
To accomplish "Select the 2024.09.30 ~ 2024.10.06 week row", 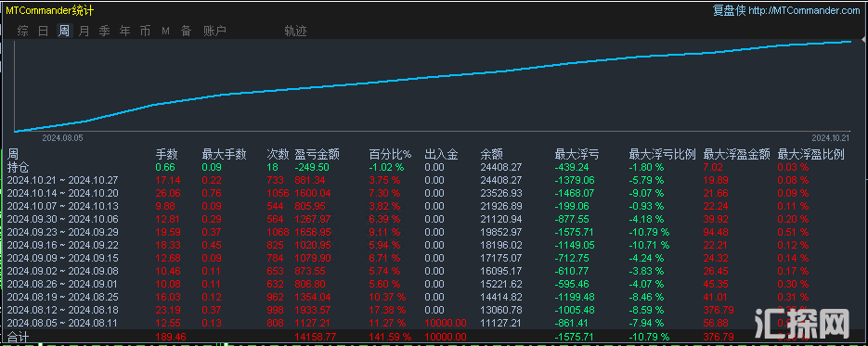I will pos(434,219).
